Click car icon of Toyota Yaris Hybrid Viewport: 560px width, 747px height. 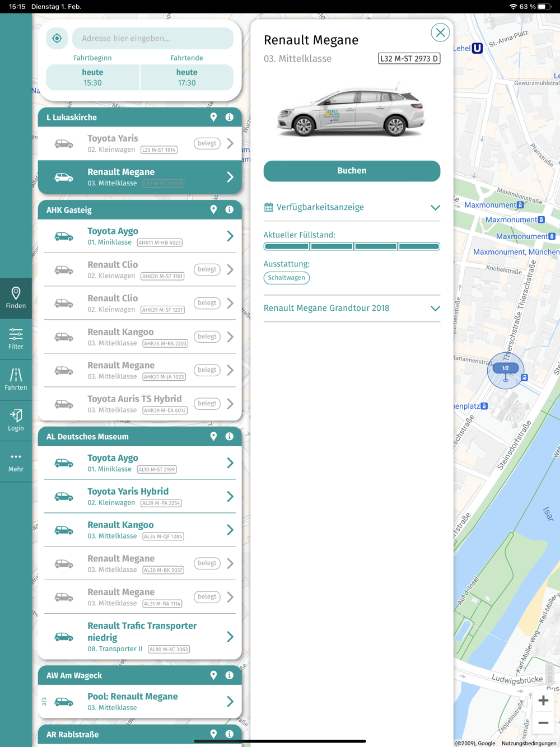tap(64, 497)
